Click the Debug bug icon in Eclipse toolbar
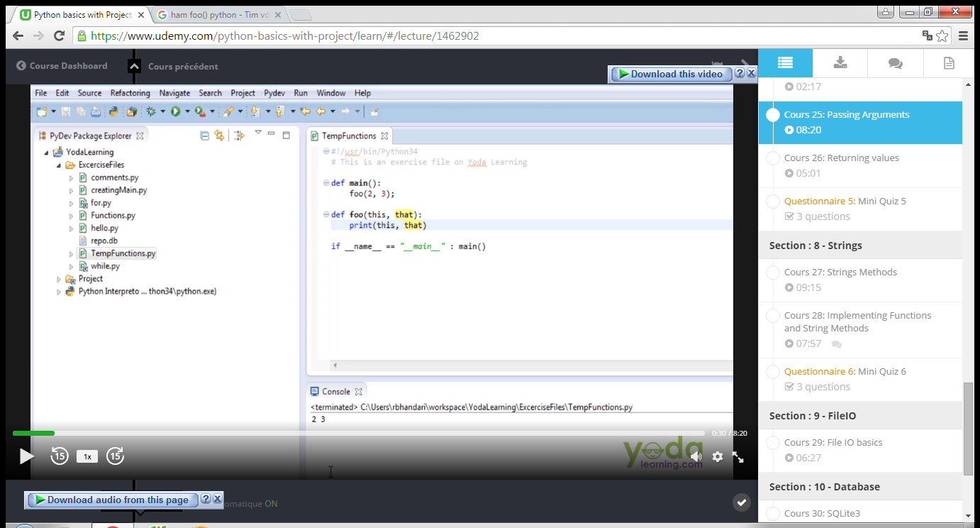This screenshot has width=980, height=528. click(150, 111)
